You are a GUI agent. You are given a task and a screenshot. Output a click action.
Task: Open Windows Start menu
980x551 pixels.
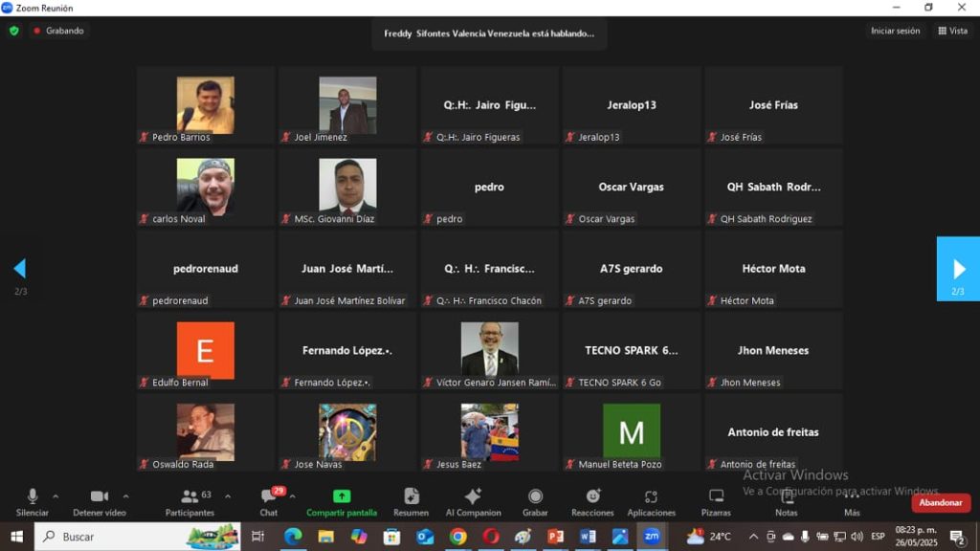pyautogui.click(x=17, y=537)
